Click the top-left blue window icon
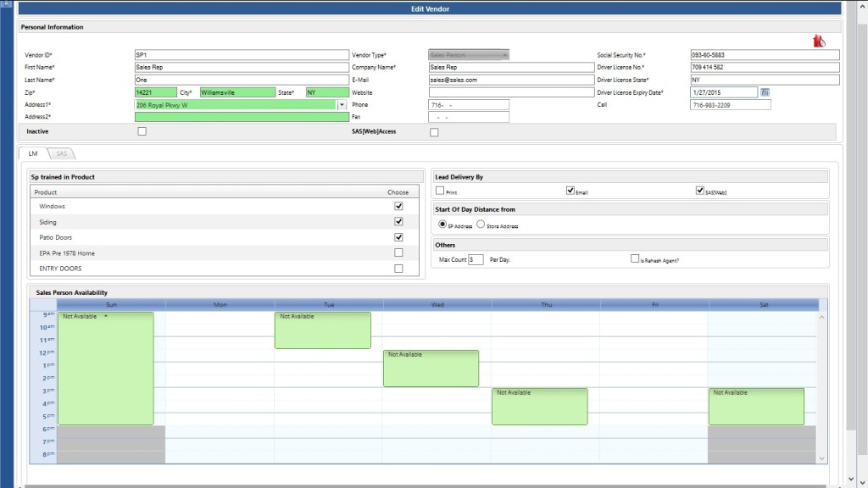This screenshot has width=868, height=488. click(x=6, y=3)
